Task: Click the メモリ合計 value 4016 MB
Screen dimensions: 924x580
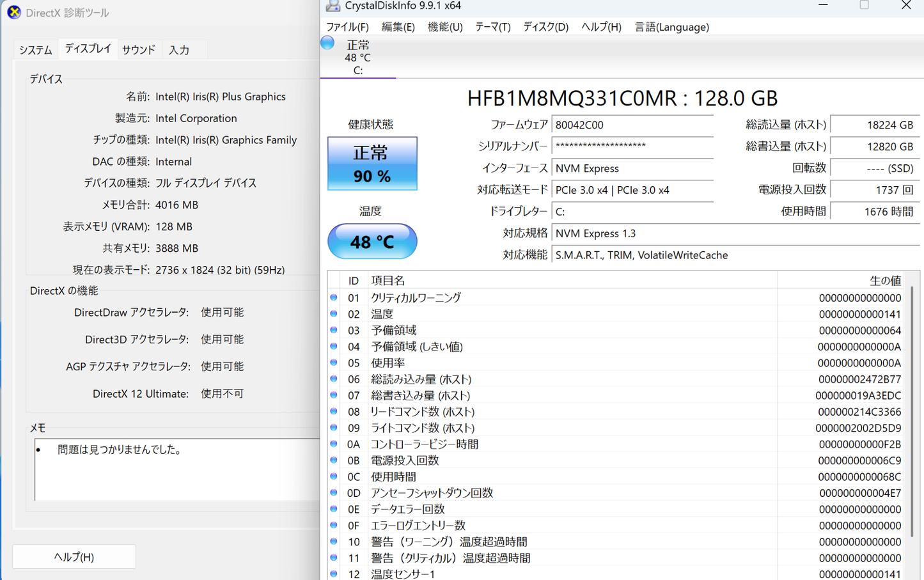Action: 176,205
